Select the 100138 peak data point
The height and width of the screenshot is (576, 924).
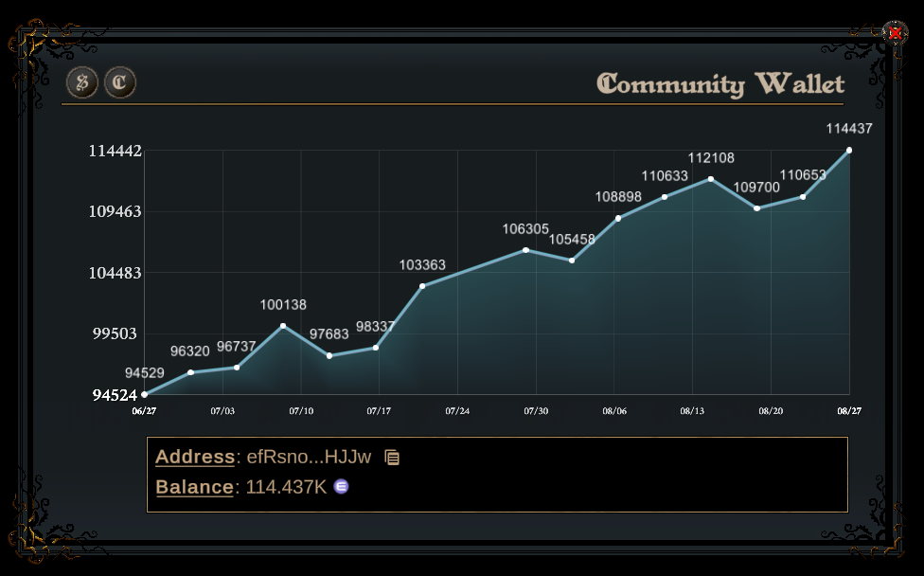(x=283, y=326)
